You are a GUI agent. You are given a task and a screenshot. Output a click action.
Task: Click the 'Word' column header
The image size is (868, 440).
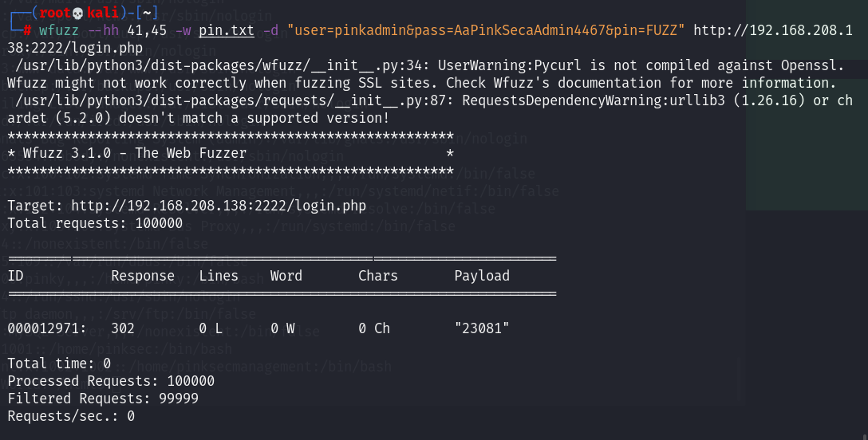click(x=286, y=276)
